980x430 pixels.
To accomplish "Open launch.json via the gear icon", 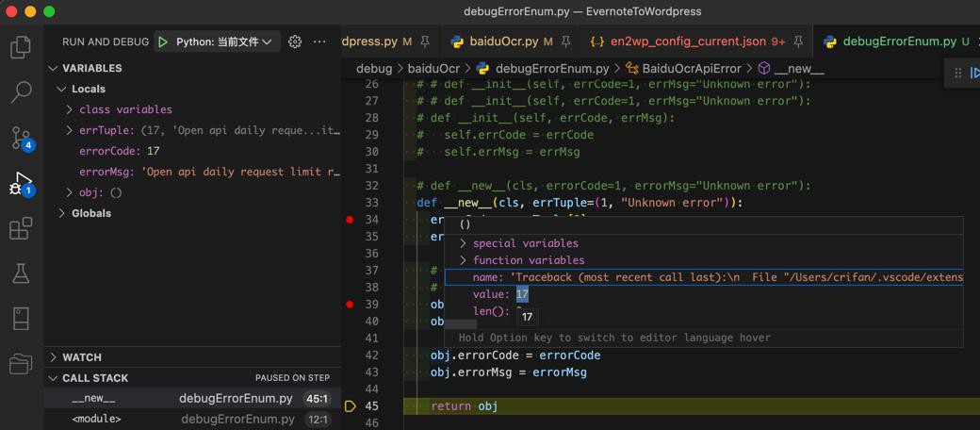I will click(x=295, y=41).
